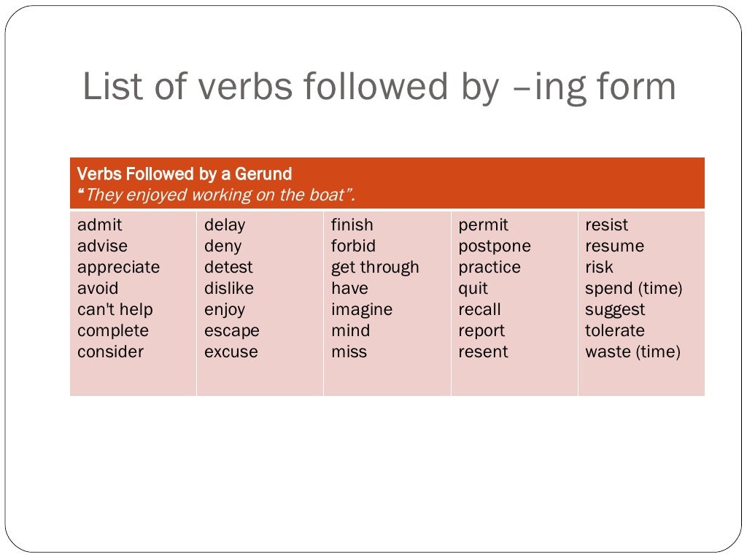Select the word 'delay' in the second column

pos(225,225)
